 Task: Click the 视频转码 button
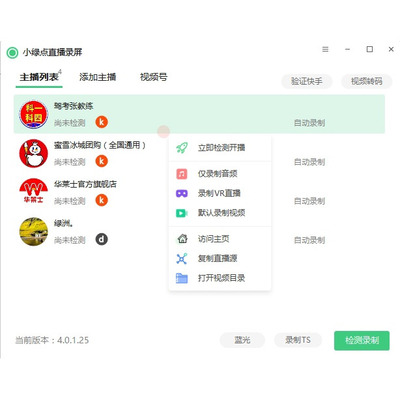pyautogui.click(x=367, y=81)
